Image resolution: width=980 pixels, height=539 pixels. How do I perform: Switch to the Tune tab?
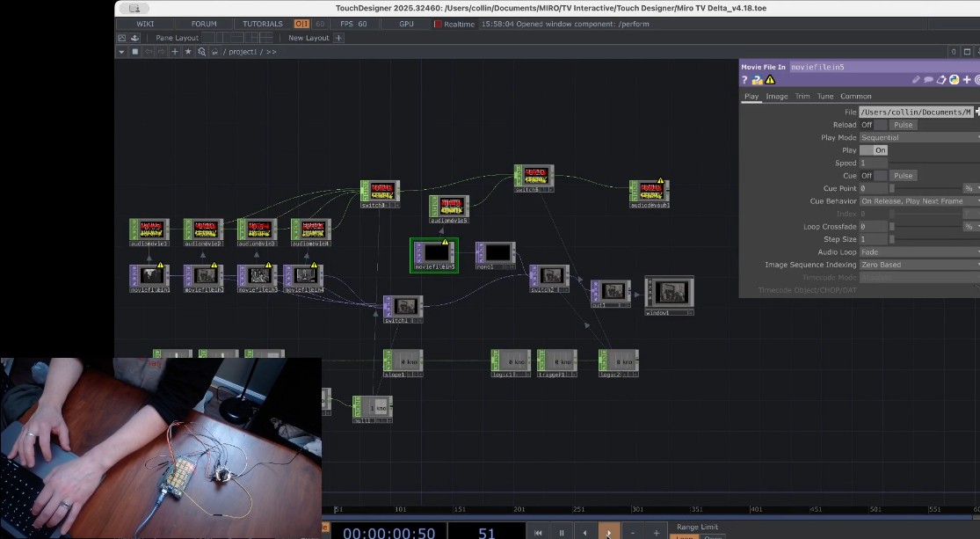click(x=825, y=97)
